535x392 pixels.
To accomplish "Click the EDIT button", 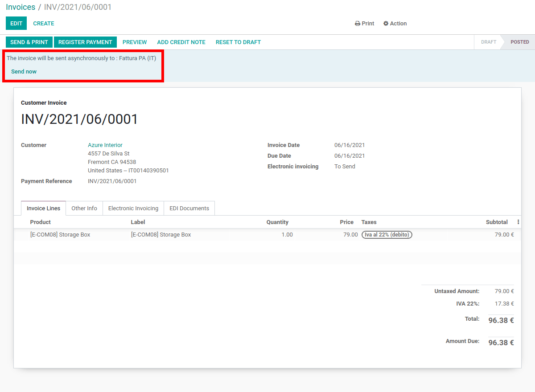I will tap(16, 24).
